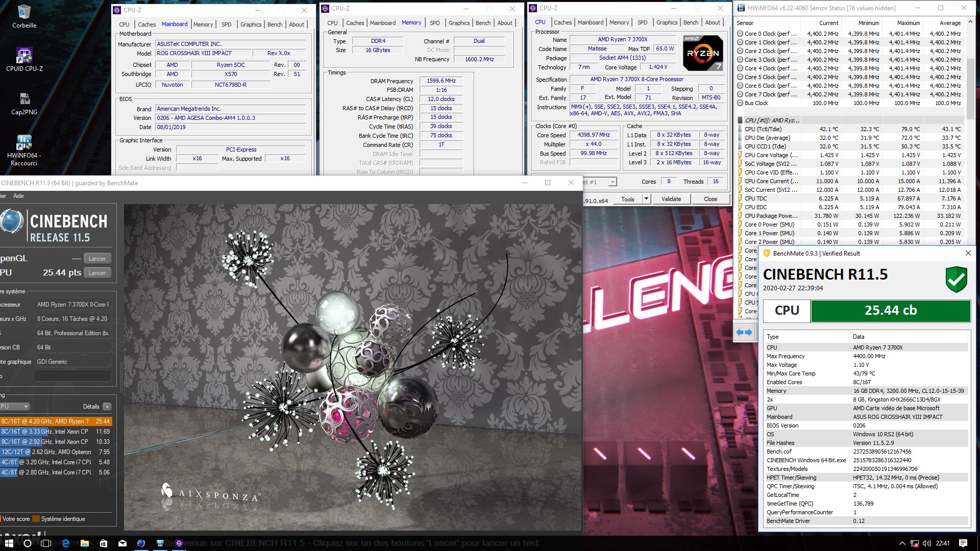Click the Type column header in BenchMate
The width and height of the screenshot is (980, 551).
(x=806, y=337)
